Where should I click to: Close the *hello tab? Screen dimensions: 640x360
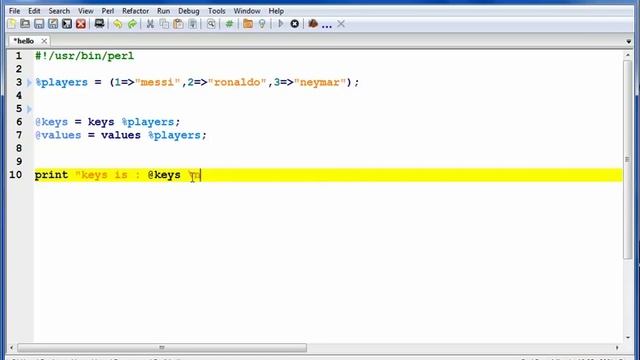pos(44,41)
